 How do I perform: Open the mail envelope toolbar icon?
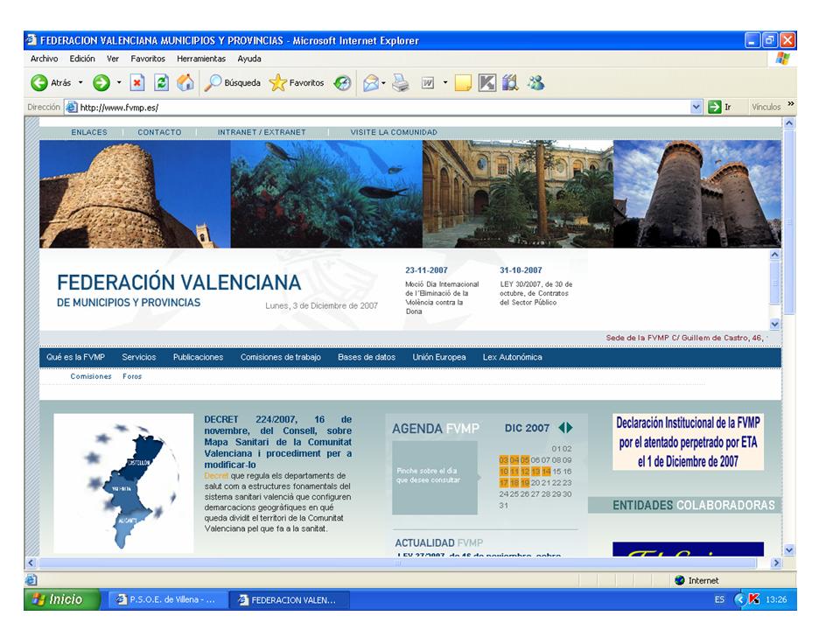click(x=370, y=83)
